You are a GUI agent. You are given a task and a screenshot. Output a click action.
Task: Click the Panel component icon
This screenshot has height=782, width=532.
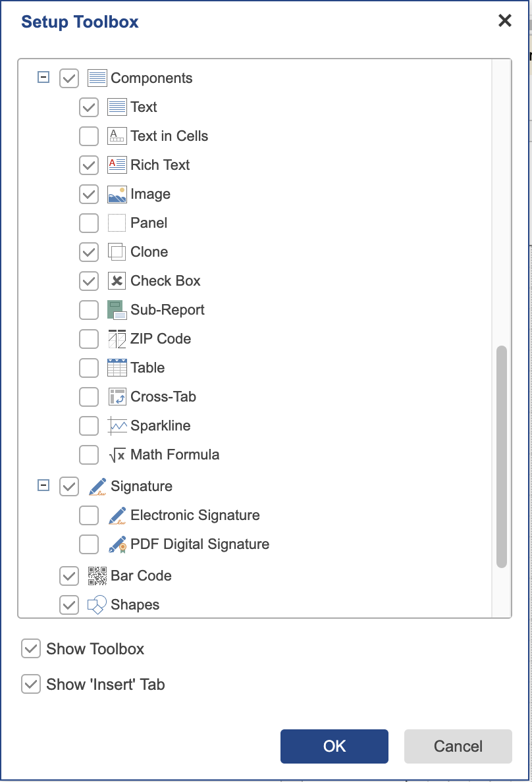coord(117,223)
